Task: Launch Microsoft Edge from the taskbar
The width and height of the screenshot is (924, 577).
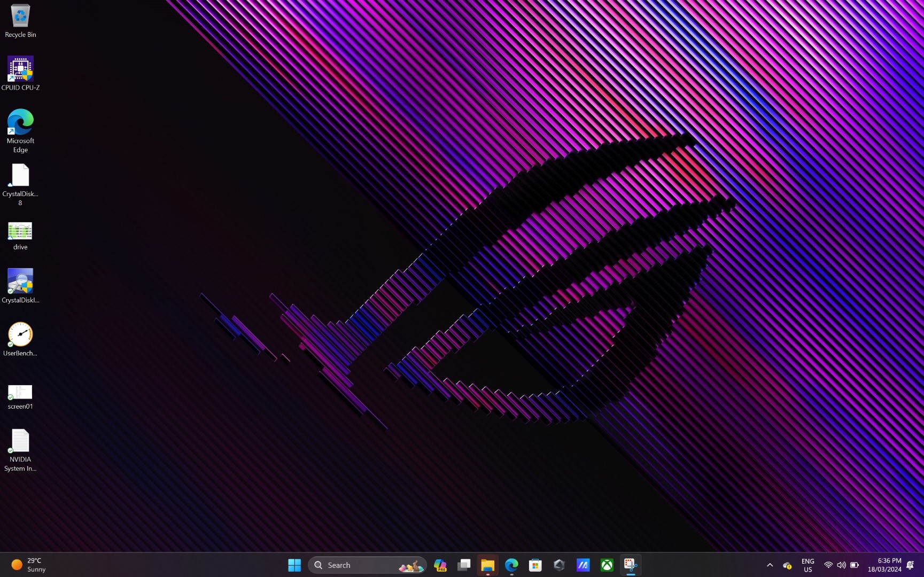Action: coord(511,565)
